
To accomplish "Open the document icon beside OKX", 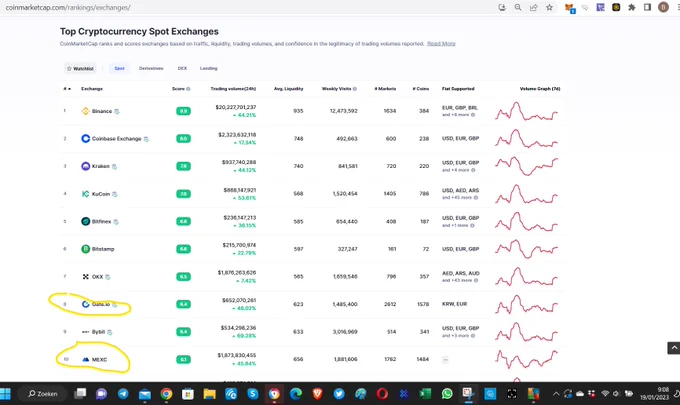I will coord(108,277).
